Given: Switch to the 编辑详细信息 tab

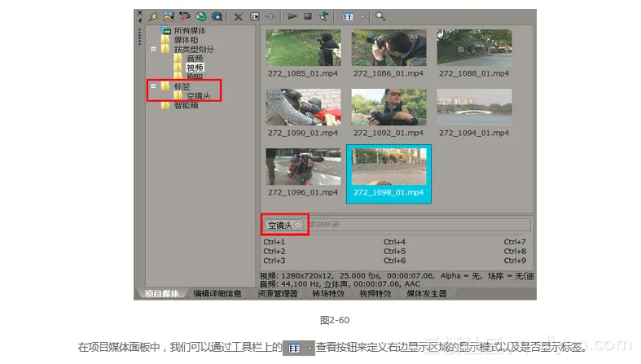Looking at the screenshot, I should tap(217, 294).
